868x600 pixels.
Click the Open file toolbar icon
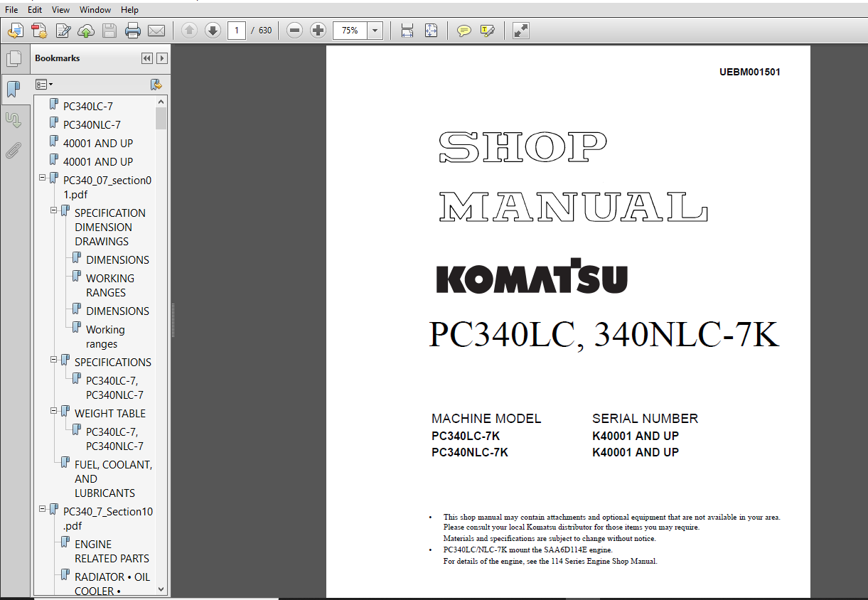pos(16,31)
